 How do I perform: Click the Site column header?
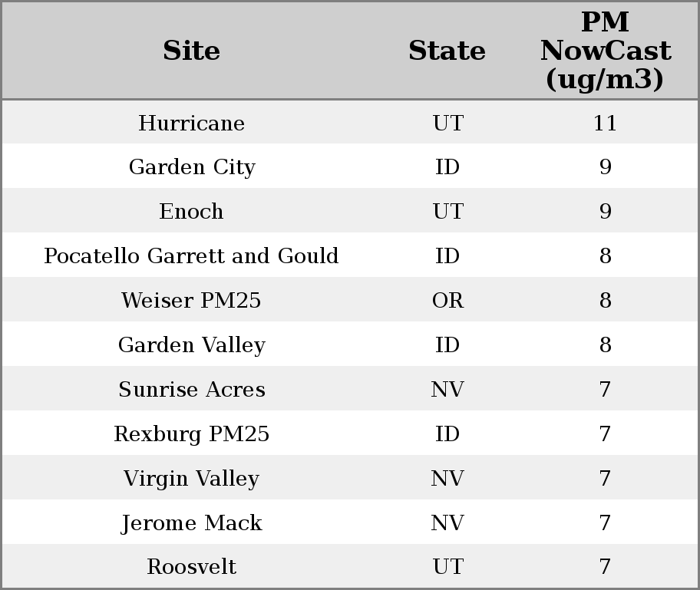click(191, 51)
